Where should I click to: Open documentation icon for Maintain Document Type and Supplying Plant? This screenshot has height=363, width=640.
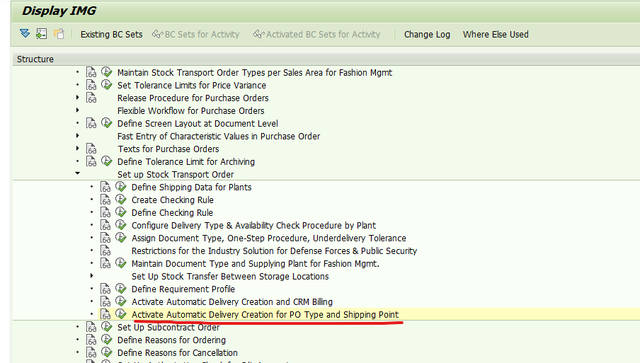pyautogui.click(x=105, y=263)
